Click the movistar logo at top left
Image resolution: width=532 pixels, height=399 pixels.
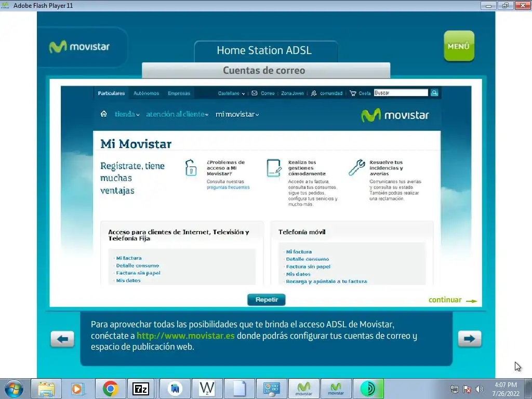coord(79,47)
